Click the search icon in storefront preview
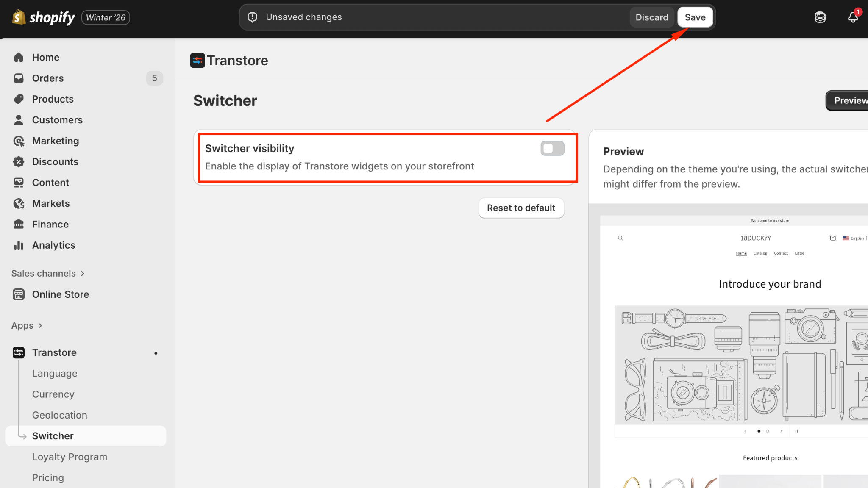868x488 pixels. pos(620,238)
